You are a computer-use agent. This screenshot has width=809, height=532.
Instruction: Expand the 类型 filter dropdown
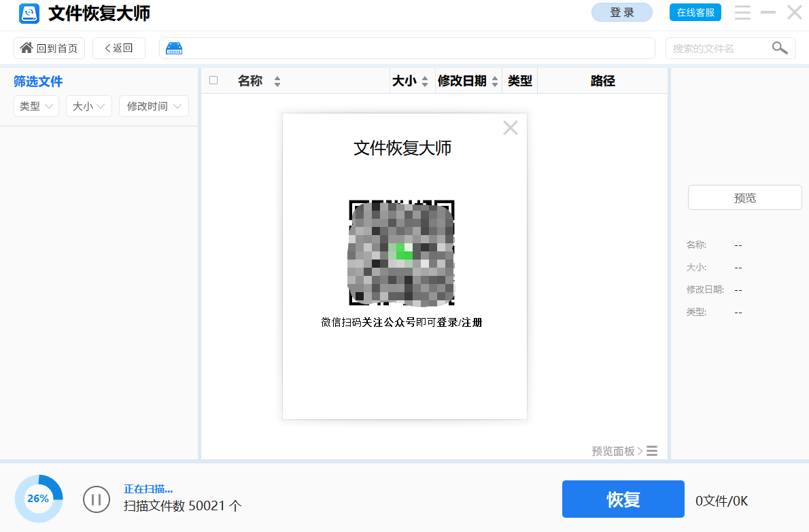pyautogui.click(x=36, y=106)
